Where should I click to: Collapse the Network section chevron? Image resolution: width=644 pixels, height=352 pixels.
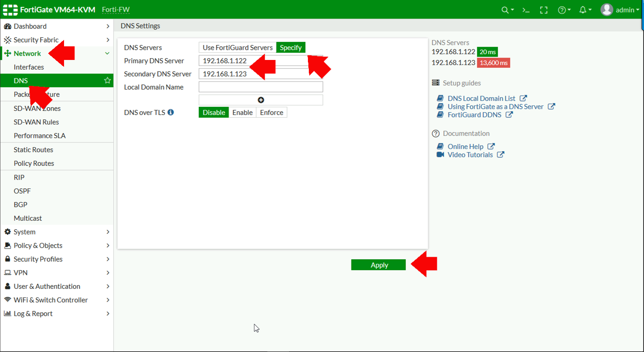pyautogui.click(x=107, y=53)
